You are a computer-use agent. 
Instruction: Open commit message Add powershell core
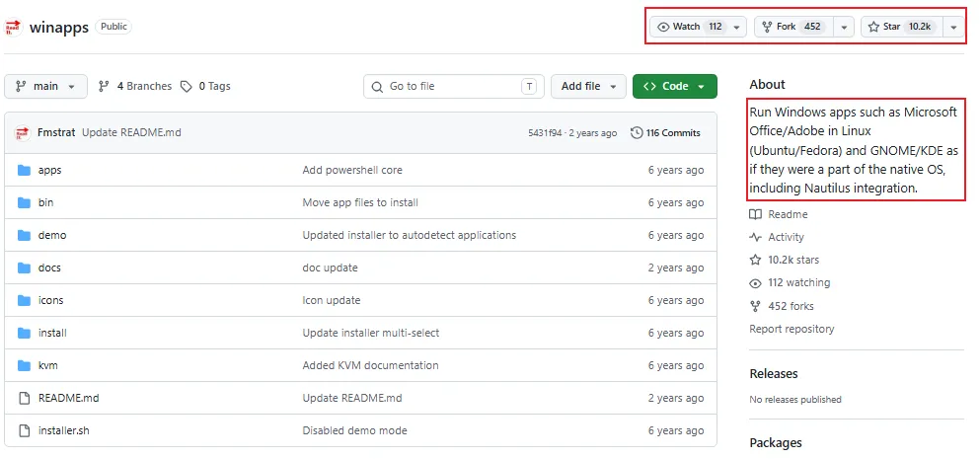352,170
